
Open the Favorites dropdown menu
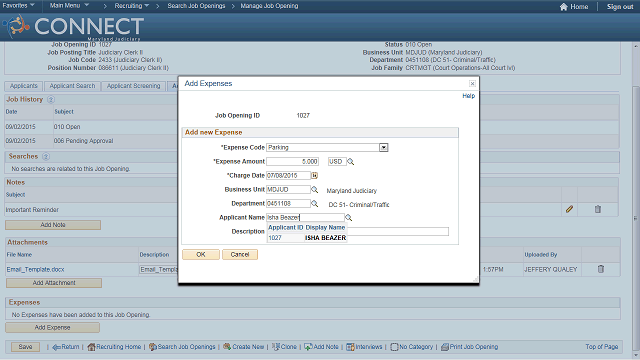[x=18, y=6]
